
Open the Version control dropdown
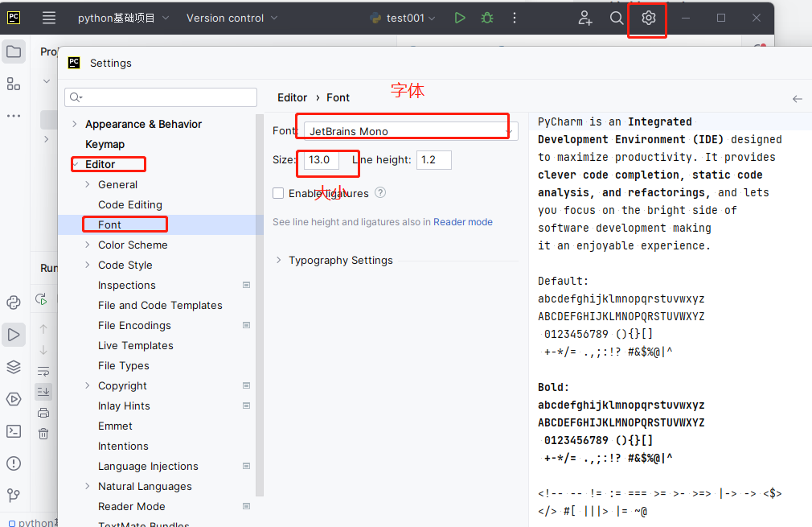pyautogui.click(x=232, y=19)
